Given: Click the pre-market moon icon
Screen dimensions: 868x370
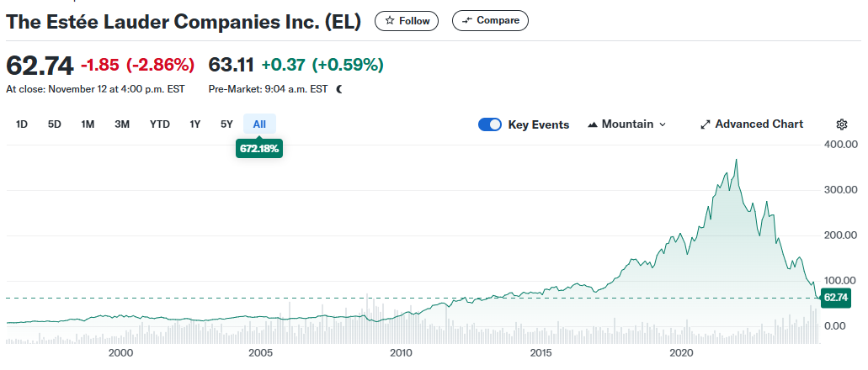Looking at the screenshot, I should (339, 88).
